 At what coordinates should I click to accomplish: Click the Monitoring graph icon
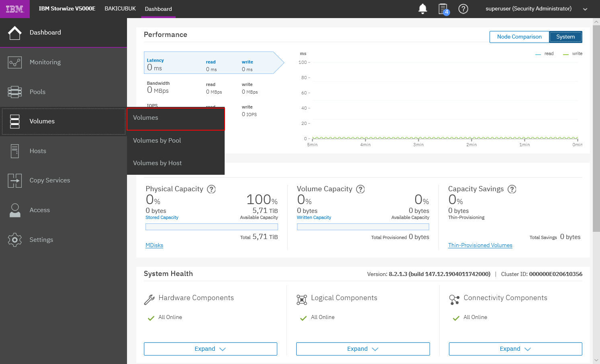pos(15,62)
